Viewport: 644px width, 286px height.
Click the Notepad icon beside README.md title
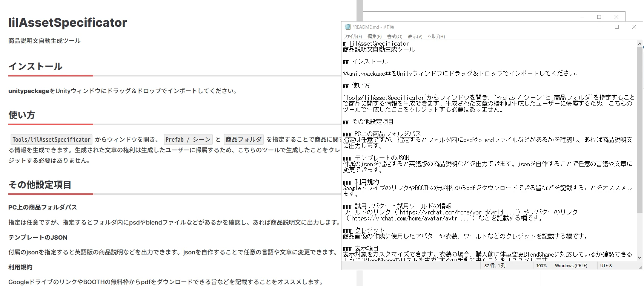coord(347,27)
